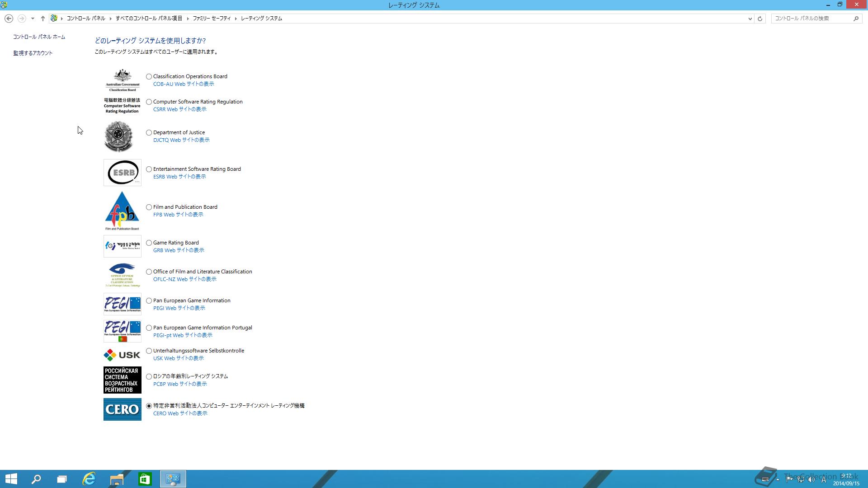Click the ESRB logo
The image size is (868, 488).
point(122,173)
